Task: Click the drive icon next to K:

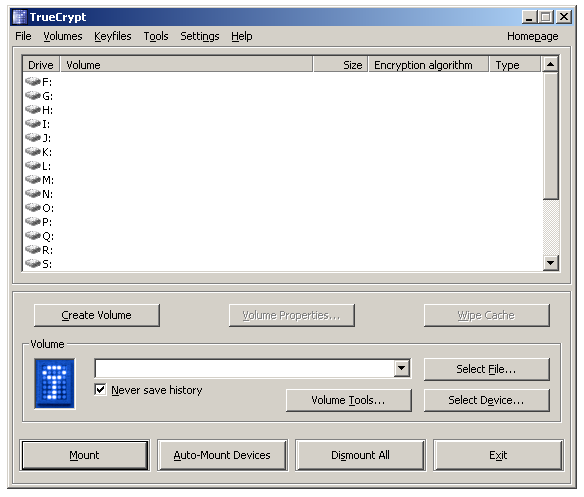Action: point(33,152)
